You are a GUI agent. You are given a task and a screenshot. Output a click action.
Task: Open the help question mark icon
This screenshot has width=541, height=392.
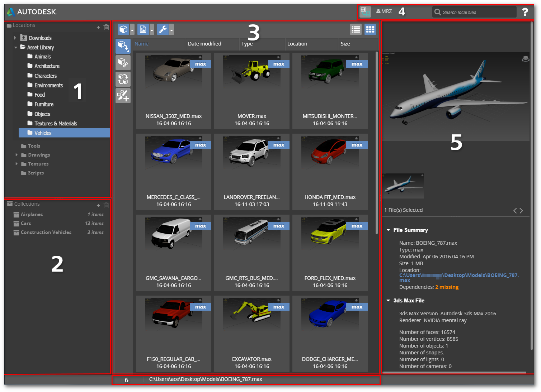(x=525, y=12)
